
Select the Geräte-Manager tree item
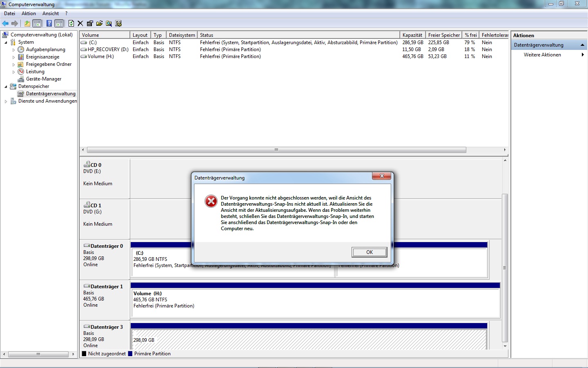(x=44, y=79)
